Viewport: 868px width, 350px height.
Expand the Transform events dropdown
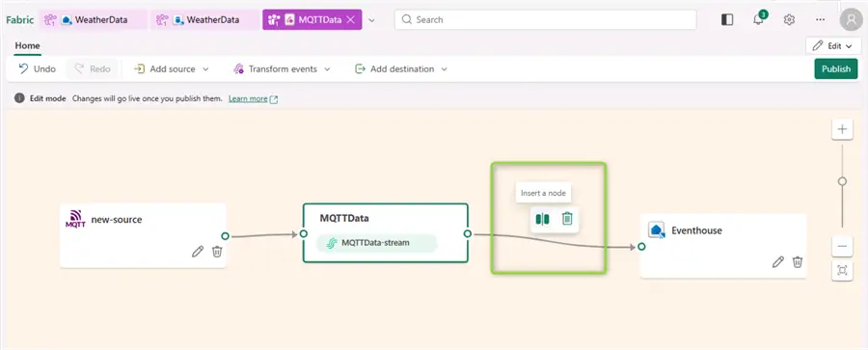327,69
